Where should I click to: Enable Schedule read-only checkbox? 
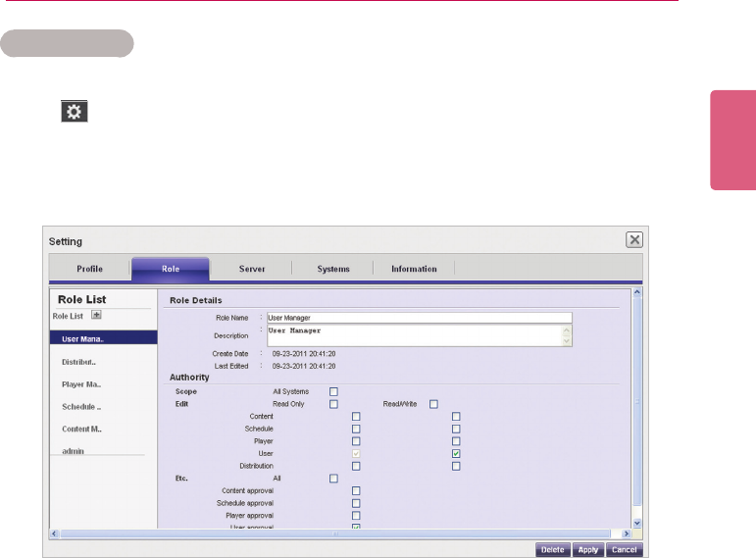click(x=356, y=429)
